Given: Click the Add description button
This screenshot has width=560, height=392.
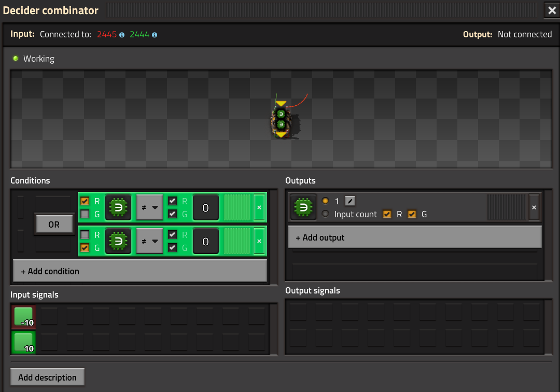Looking at the screenshot, I should [x=48, y=377].
